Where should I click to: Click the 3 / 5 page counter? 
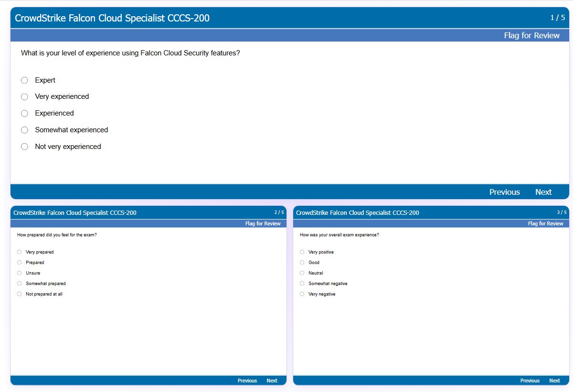coord(562,212)
